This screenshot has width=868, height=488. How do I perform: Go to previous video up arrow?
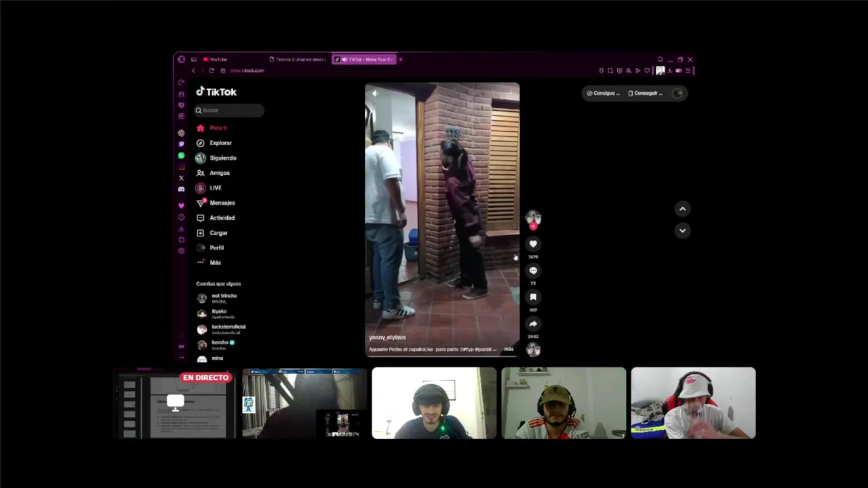coord(682,209)
